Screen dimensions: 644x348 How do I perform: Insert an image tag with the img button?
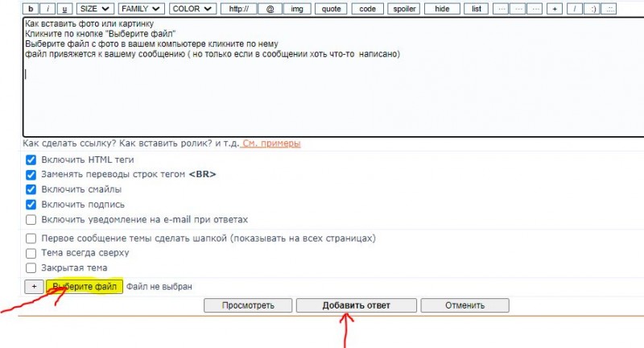tap(297, 9)
